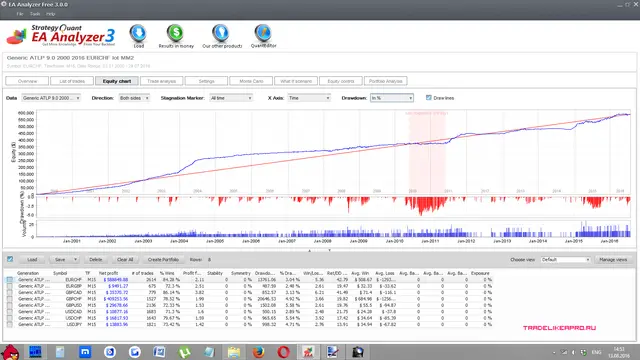Launch Opera from the taskbar
The height and width of the screenshot is (360, 640).
(x=283, y=352)
